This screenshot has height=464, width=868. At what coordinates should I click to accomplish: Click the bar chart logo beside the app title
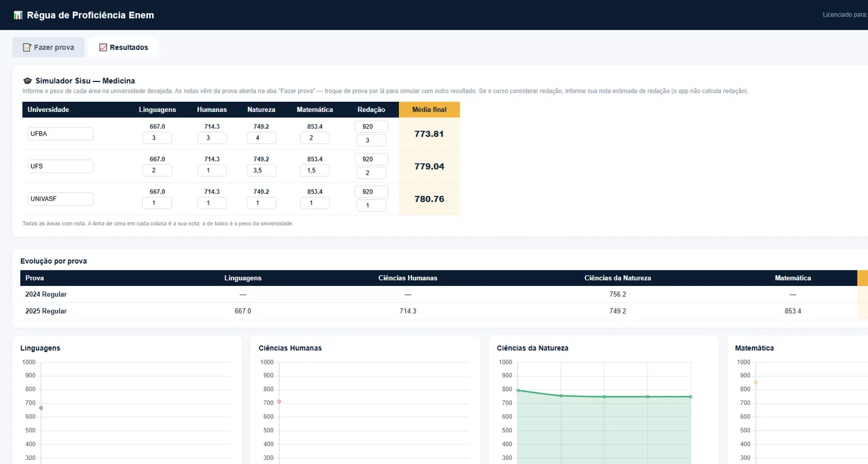pos(18,15)
